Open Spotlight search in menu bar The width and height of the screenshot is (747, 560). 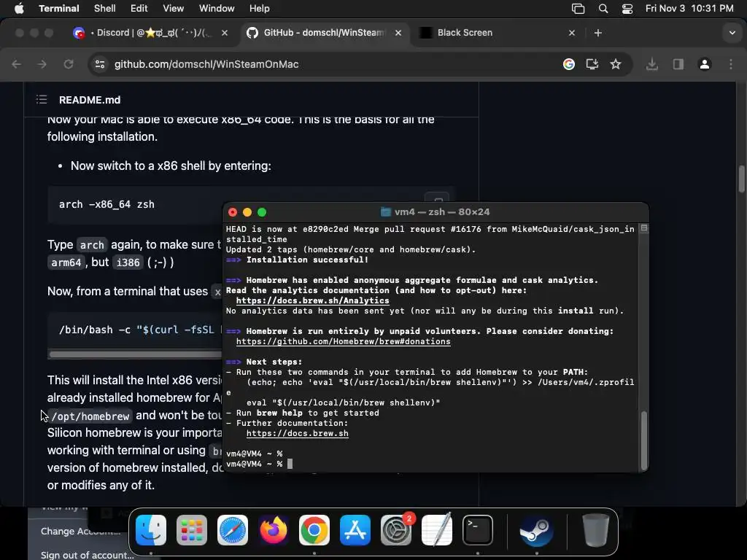click(603, 9)
